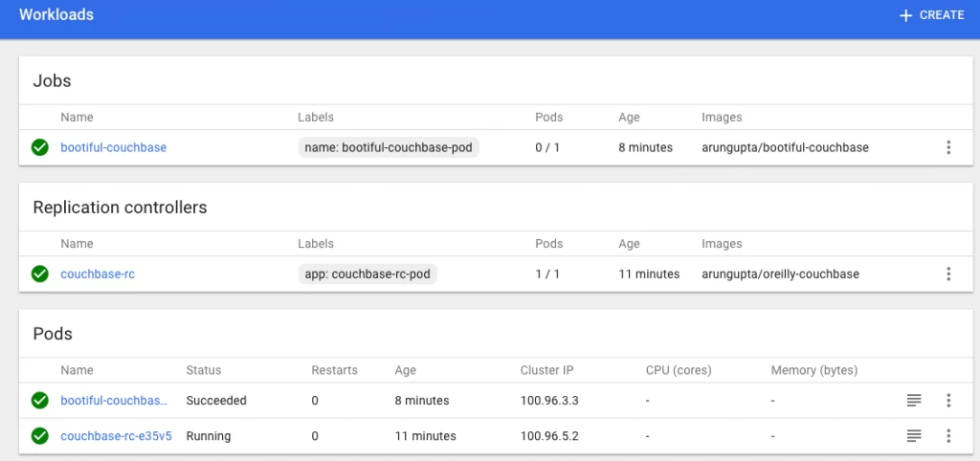Click image name arungupta/bootiful-couchbase

click(x=785, y=147)
